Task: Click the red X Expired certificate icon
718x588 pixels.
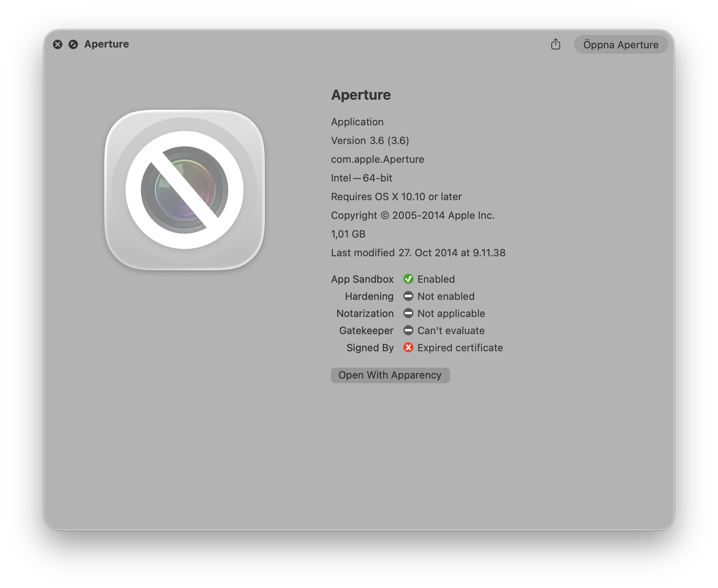Action: coord(408,347)
